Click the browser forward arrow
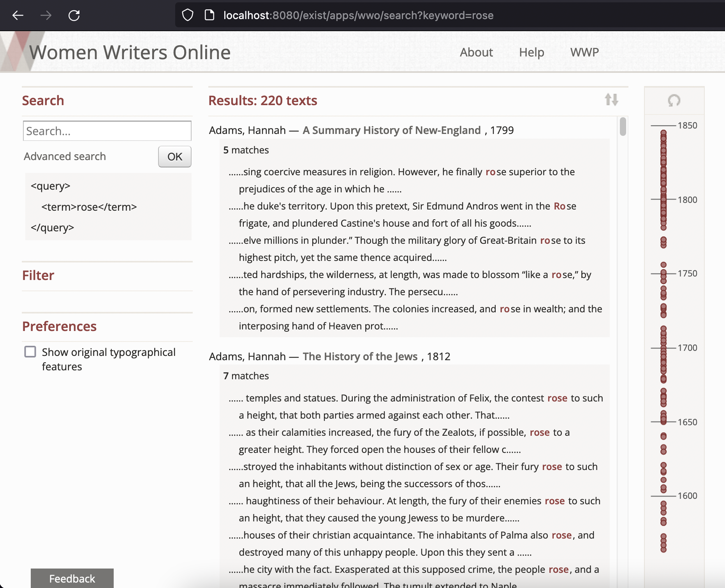 tap(46, 15)
